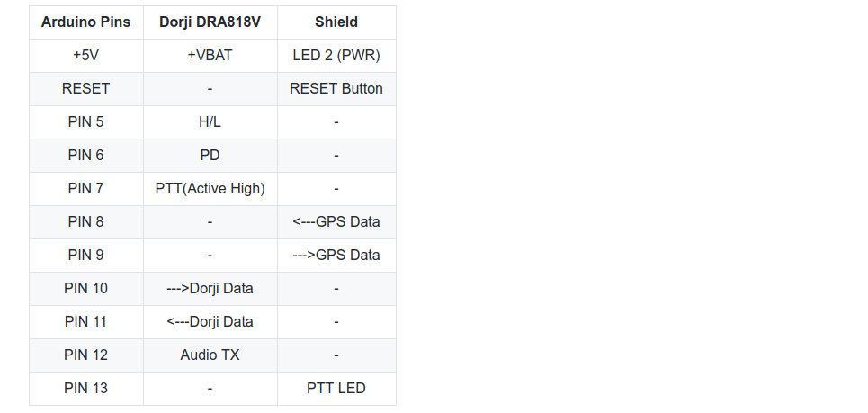Click the RESET Button cell
The width and height of the screenshot is (868, 413).
(336, 88)
